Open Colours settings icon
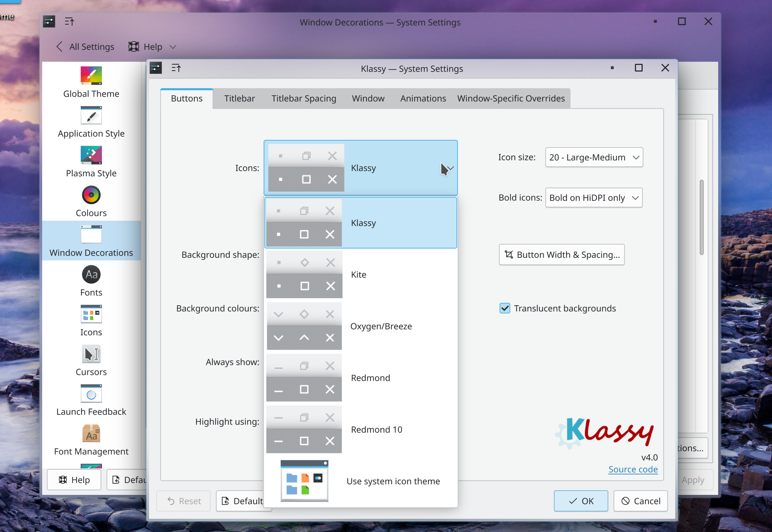This screenshot has height=532, width=772. (91, 195)
